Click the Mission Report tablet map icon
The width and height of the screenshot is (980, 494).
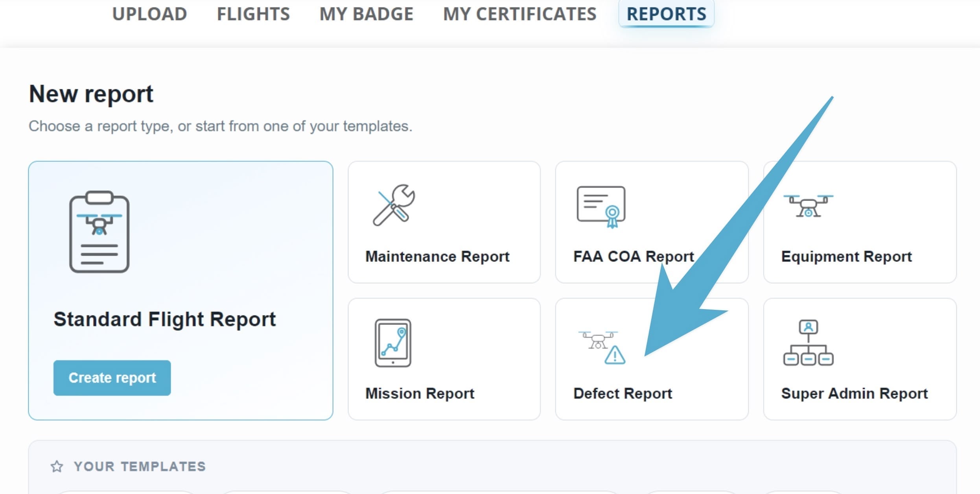pyautogui.click(x=393, y=343)
